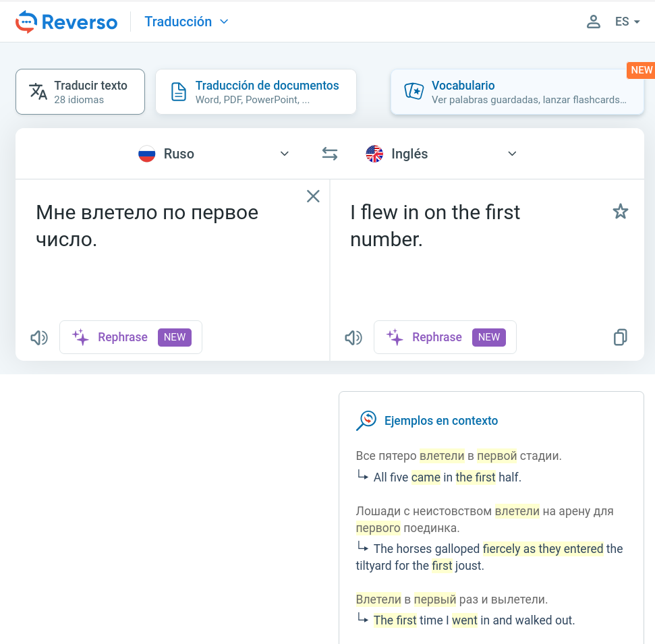The width and height of the screenshot is (655, 644).
Task: Rephrase the Russian source text
Action: (x=131, y=337)
